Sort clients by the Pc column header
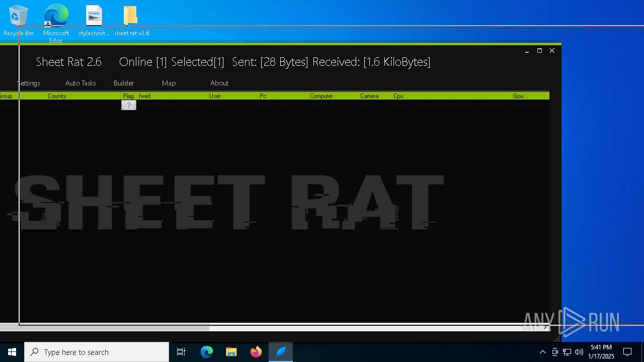This screenshot has width=644, height=362. 263,96
